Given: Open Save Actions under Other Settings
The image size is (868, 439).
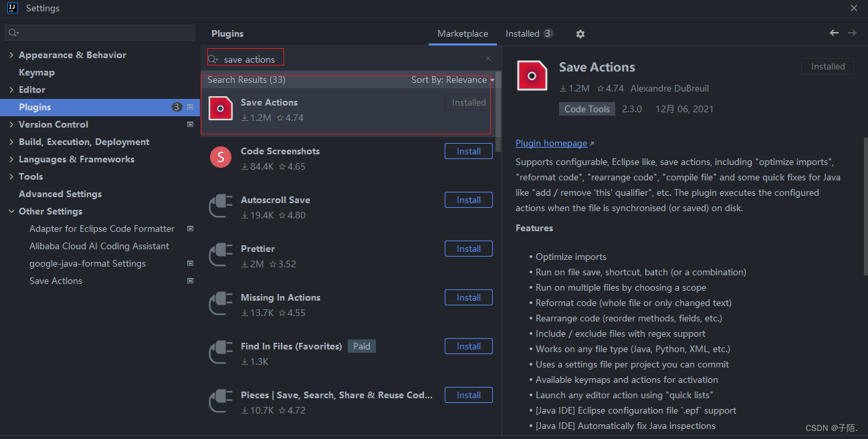Looking at the screenshot, I should coord(56,281).
